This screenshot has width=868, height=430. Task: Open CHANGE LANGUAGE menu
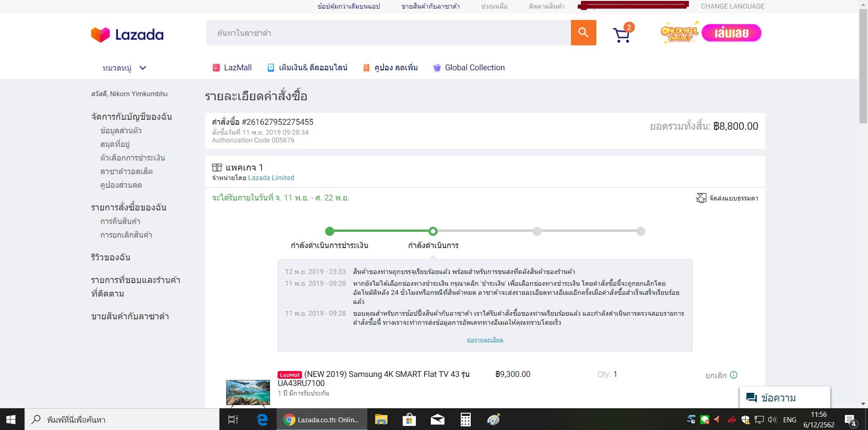pos(732,6)
